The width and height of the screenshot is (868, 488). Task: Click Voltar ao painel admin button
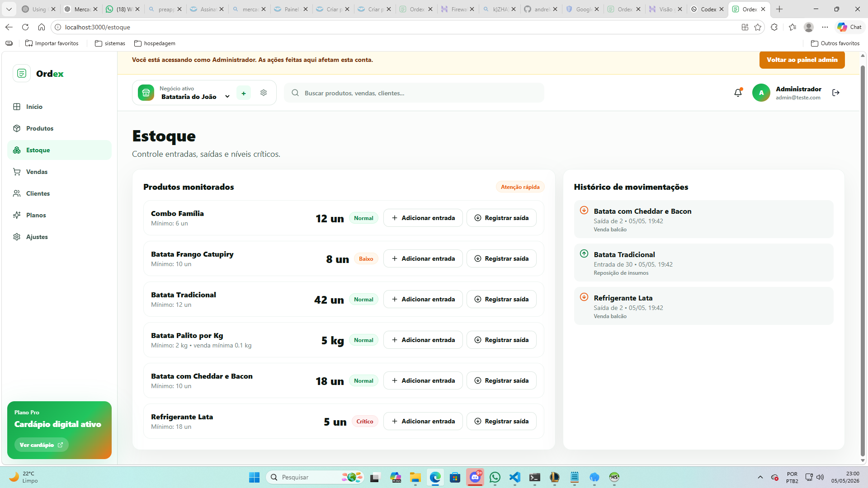tap(802, 60)
